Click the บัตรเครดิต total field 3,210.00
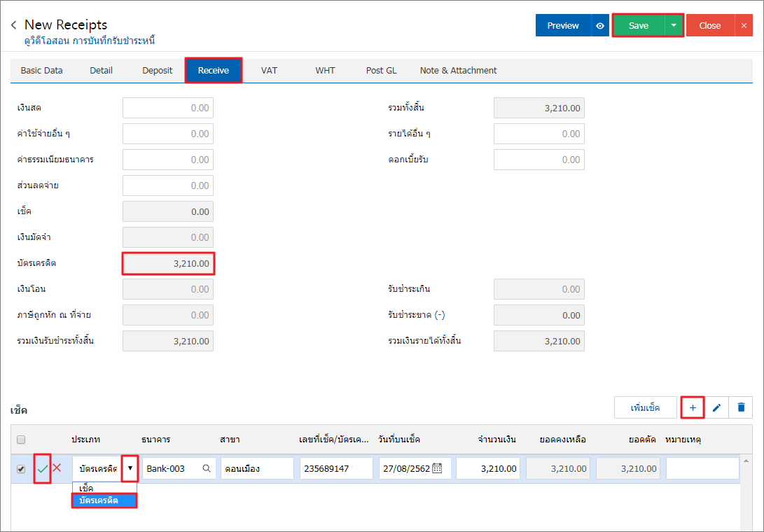 coord(168,264)
